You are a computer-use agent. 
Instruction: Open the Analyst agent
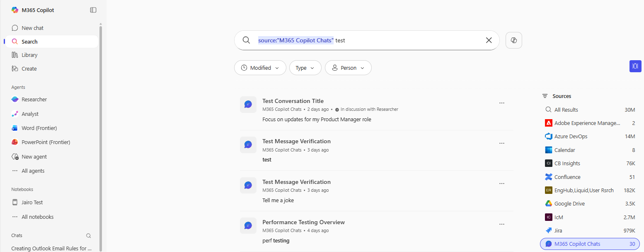pos(52,114)
